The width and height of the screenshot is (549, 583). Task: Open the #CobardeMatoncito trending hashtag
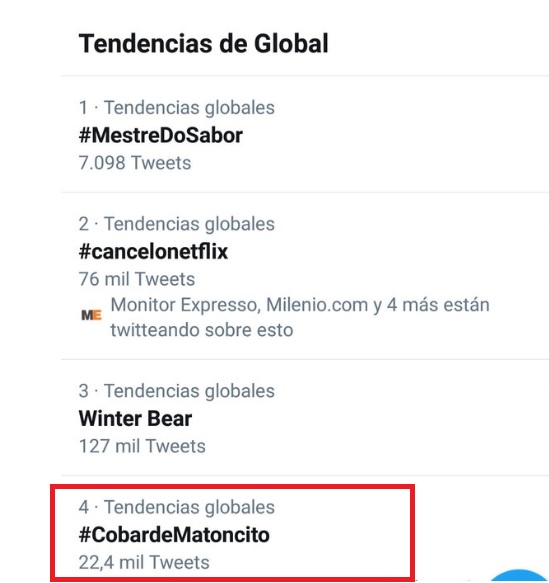[174, 535]
